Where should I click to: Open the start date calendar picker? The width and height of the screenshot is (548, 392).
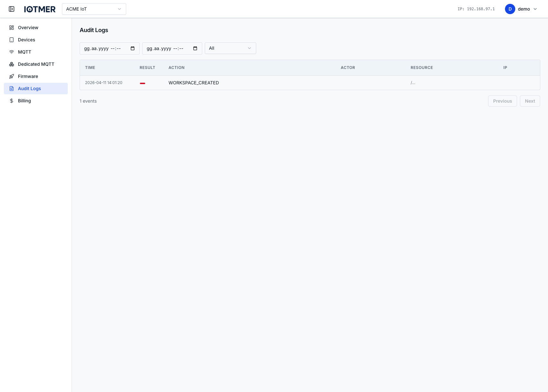coord(132,48)
